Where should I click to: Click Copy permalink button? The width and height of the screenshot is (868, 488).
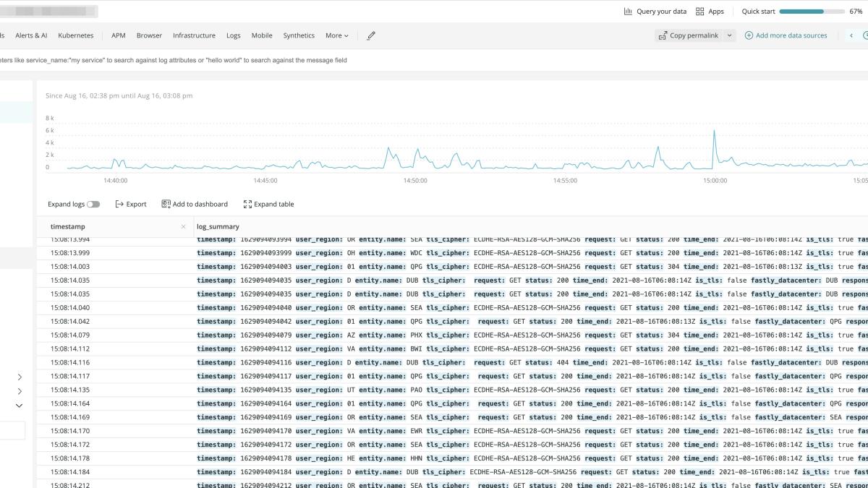(689, 35)
